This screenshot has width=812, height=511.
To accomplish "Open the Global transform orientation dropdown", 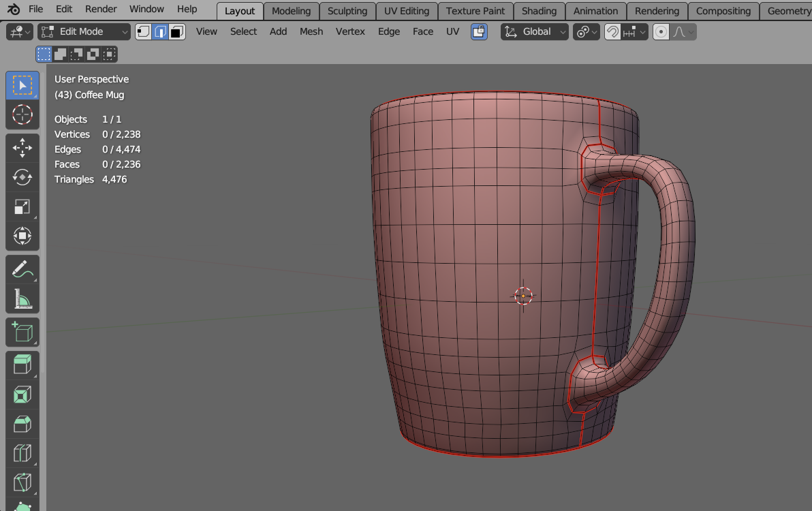I will click(x=535, y=31).
